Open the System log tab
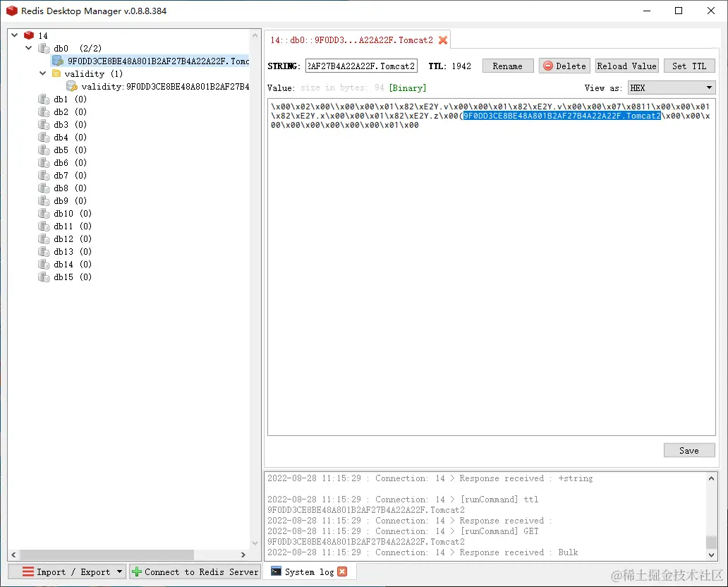This screenshot has height=587, width=728. tap(309, 571)
